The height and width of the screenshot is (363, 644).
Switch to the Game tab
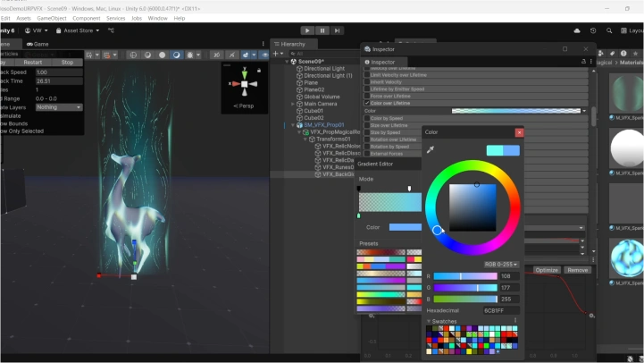pyautogui.click(x=38, y=44)
